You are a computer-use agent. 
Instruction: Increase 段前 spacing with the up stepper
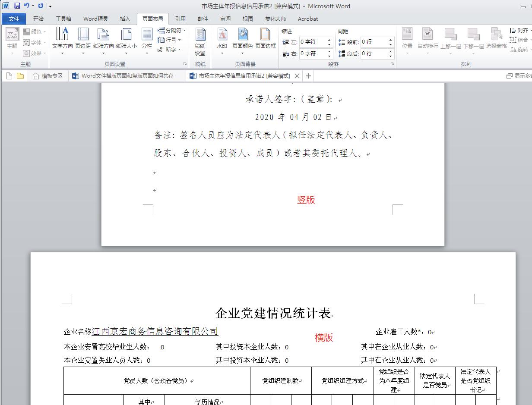tap(390, 40)
